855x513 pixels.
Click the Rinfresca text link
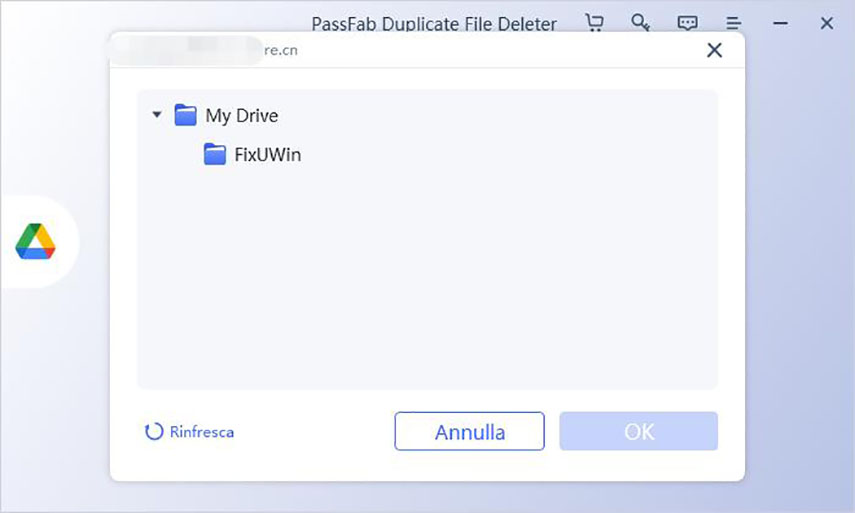point(201,432)
